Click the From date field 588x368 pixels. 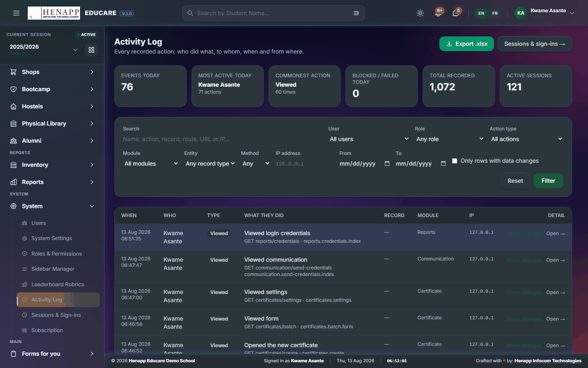tap(365, 164)
